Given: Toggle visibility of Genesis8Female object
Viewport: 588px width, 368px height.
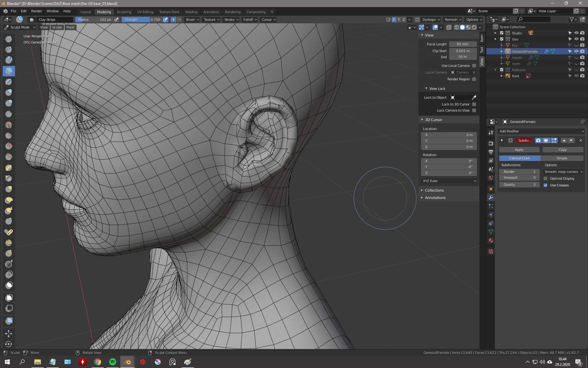Looking at the screenshot, I should pyautogui.click(x=576, y=51).
